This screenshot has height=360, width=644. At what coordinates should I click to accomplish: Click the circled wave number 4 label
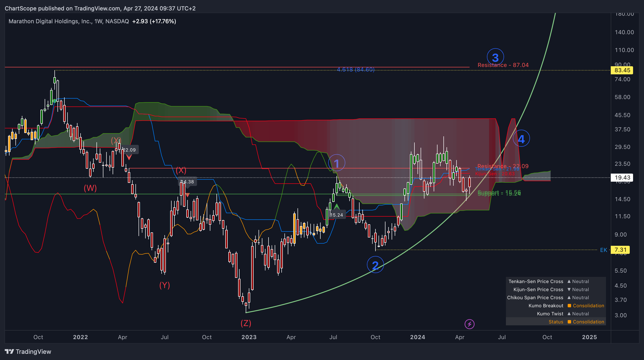521,139
